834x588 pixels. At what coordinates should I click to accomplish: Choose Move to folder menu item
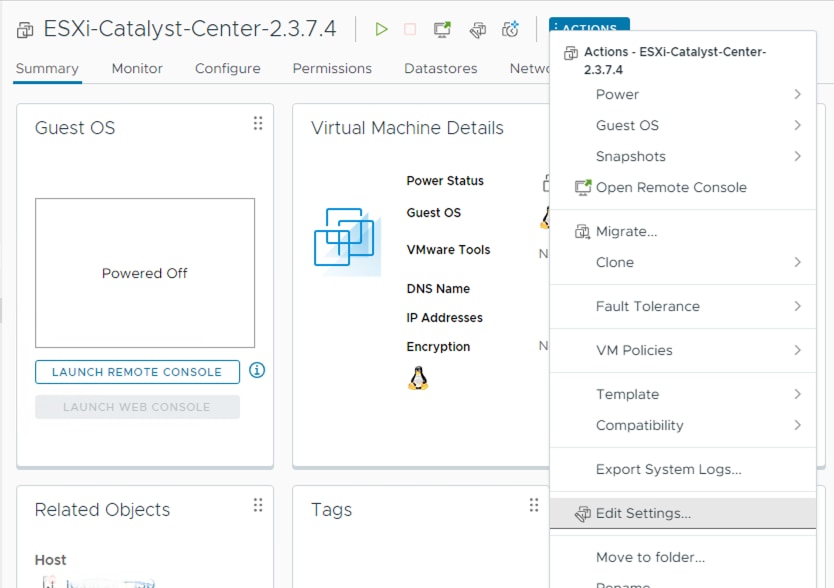click(x=683, y=557)
